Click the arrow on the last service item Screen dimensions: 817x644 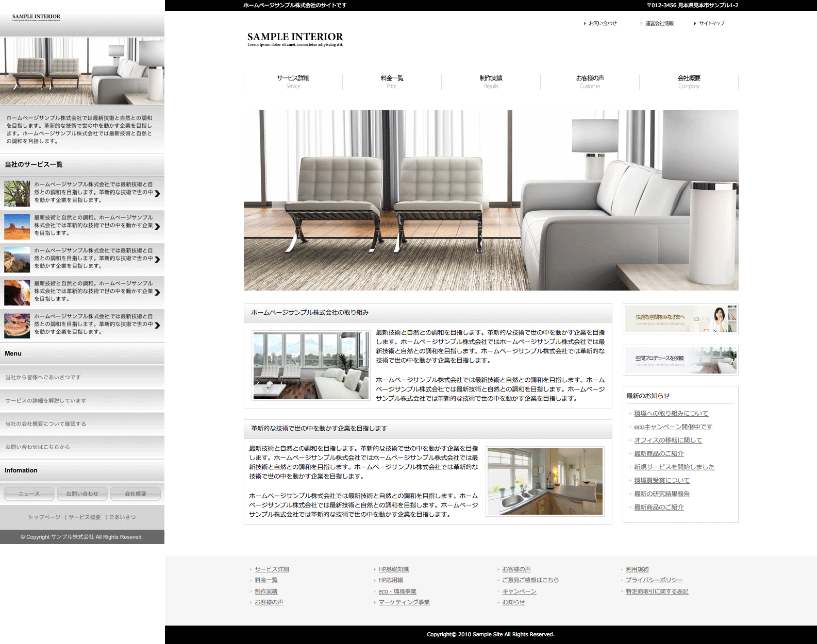(x=157, y=325)
